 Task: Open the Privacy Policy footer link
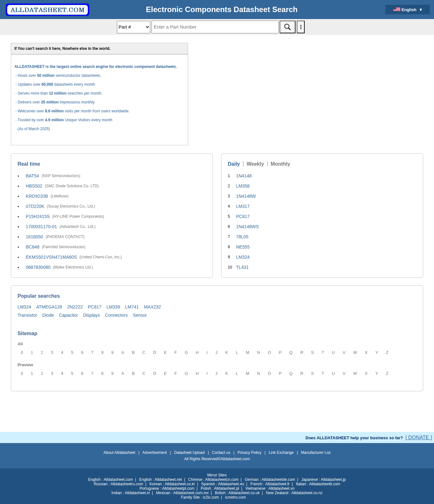point(249,453)
